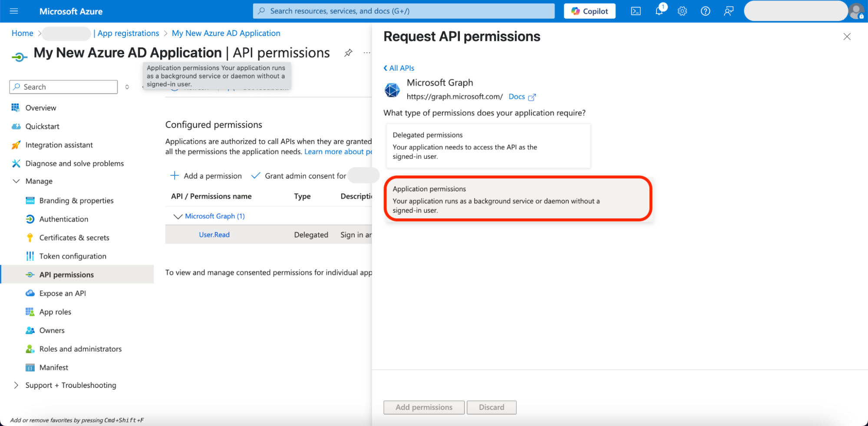
Task: Open the Azure portal hamburger menu
Action: tap(14, 11)
